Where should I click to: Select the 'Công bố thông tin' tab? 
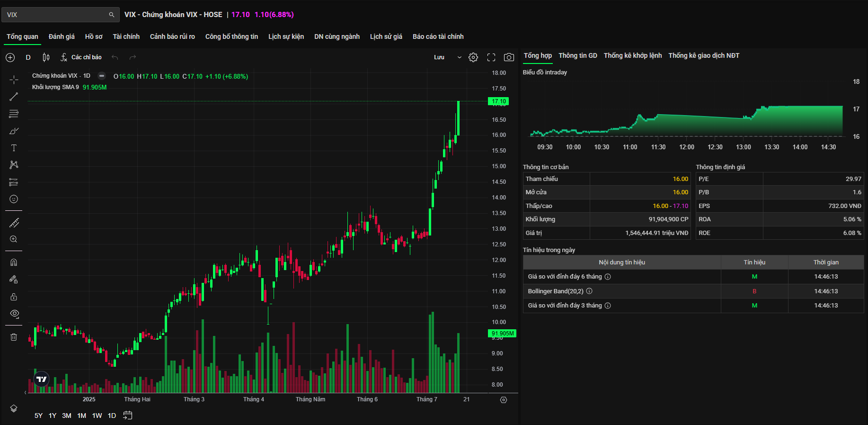click(231, 36)
